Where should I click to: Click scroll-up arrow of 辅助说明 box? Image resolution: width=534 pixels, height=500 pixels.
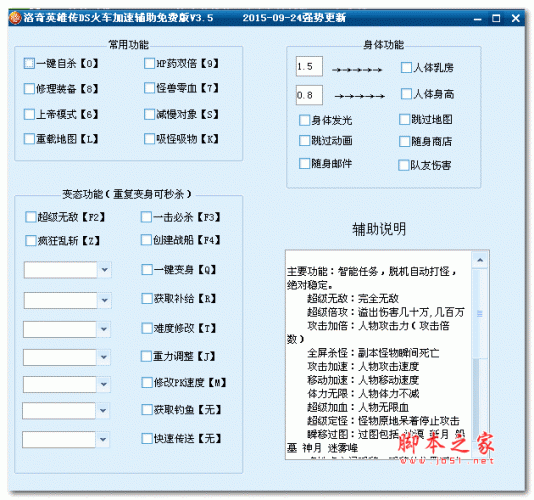[480, 261]
